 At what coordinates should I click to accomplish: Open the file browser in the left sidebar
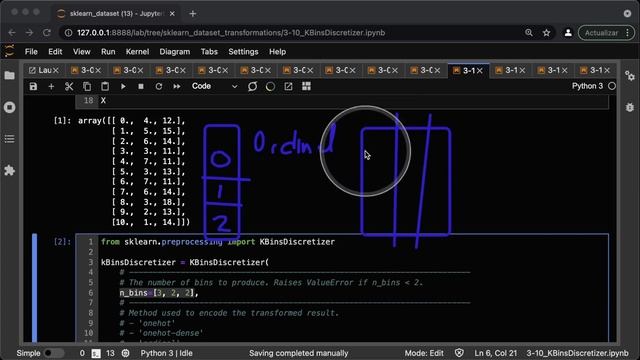[9, 76]
